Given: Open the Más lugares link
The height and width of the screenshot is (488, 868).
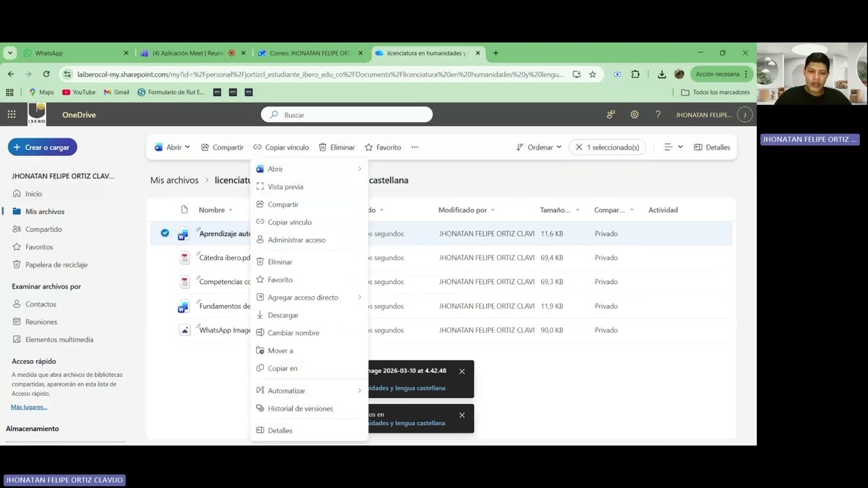Looking at the screenshot, I should tap(29, 407).
